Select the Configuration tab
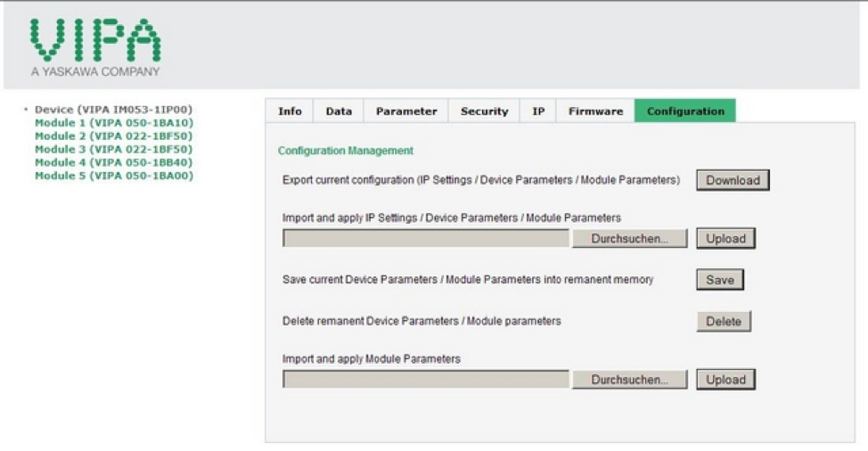The image size is (868, 451). [685, 111]
